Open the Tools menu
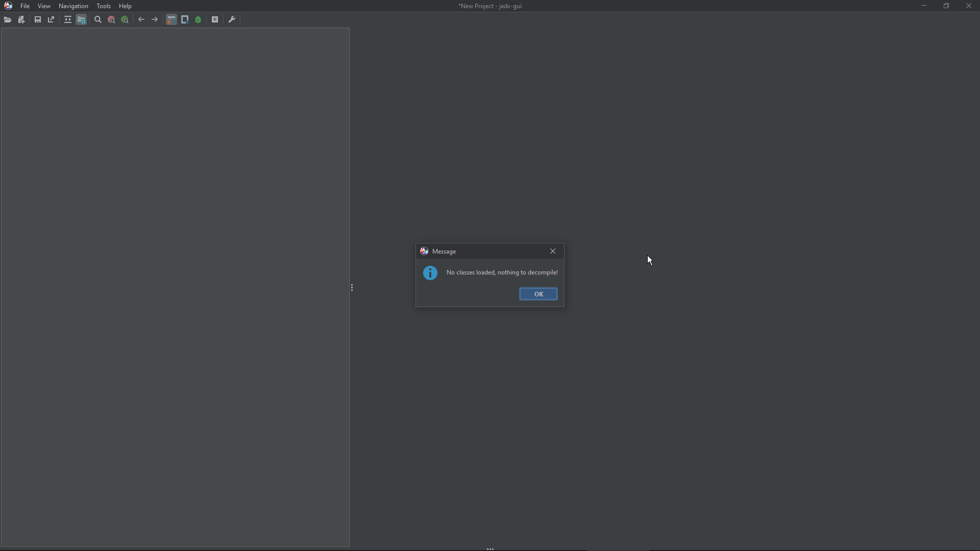 [x=104, y=6]
